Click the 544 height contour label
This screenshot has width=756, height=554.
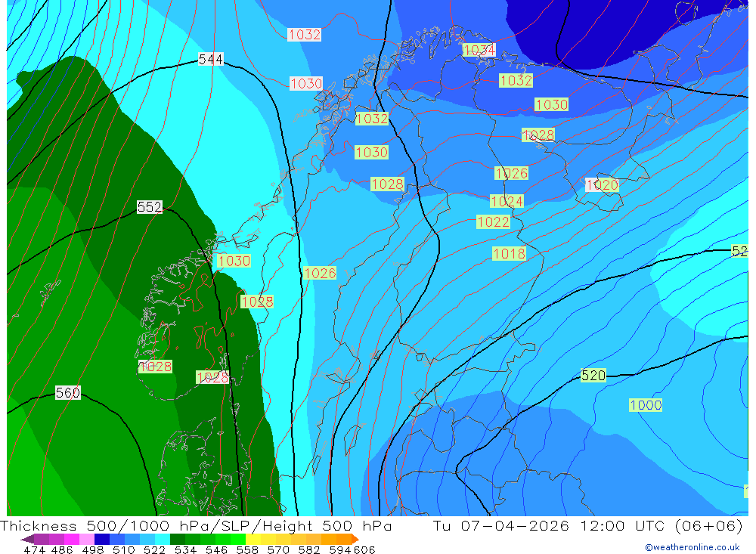pyautogui.click(x=211, y=59)
